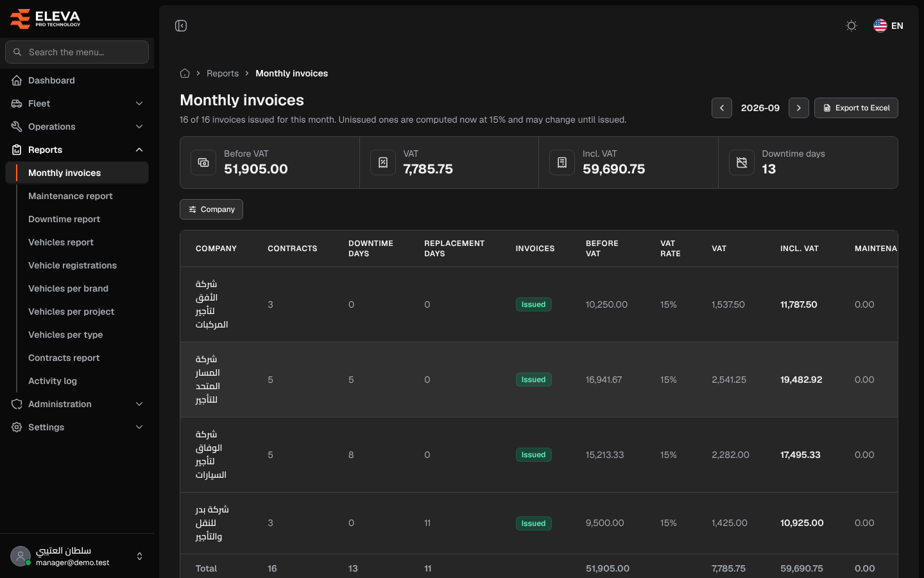Export the report to Excel
The height and width of the screenshot is (578, 924).
pos(856,108)
